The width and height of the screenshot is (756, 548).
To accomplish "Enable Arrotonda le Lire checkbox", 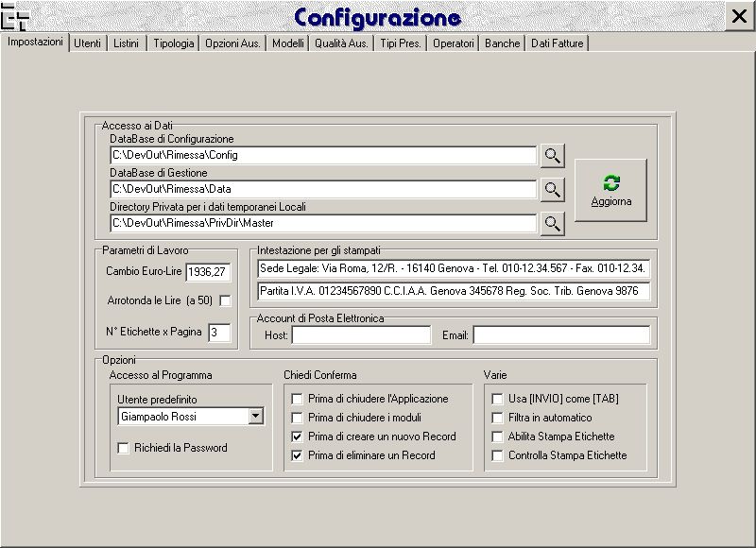I will (225, 300).
